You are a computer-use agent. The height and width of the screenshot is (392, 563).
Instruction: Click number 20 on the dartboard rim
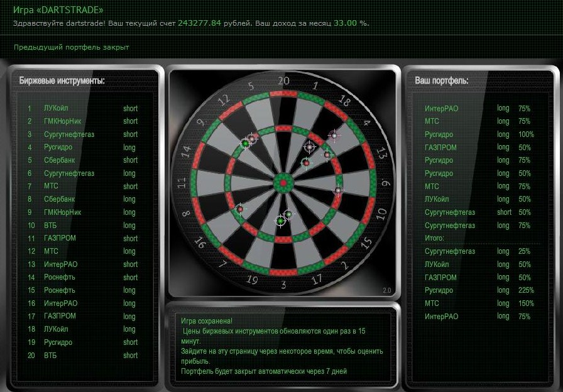click(x=283, y=81)
